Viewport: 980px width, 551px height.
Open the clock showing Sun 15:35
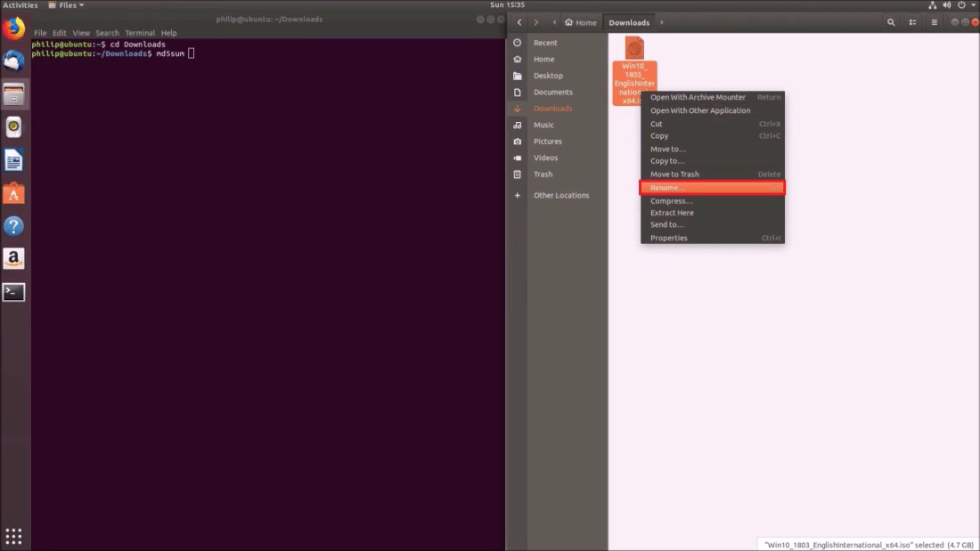(x=508, y=5)
